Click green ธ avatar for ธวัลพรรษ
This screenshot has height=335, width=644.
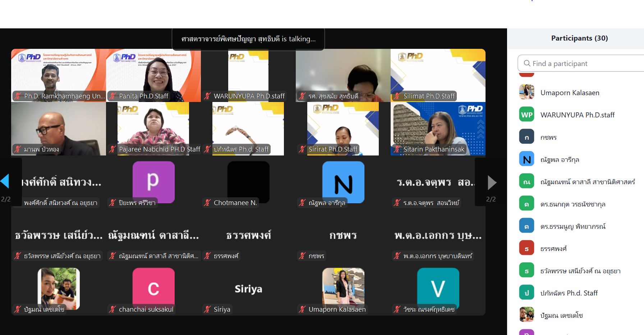tap(526, 270)
